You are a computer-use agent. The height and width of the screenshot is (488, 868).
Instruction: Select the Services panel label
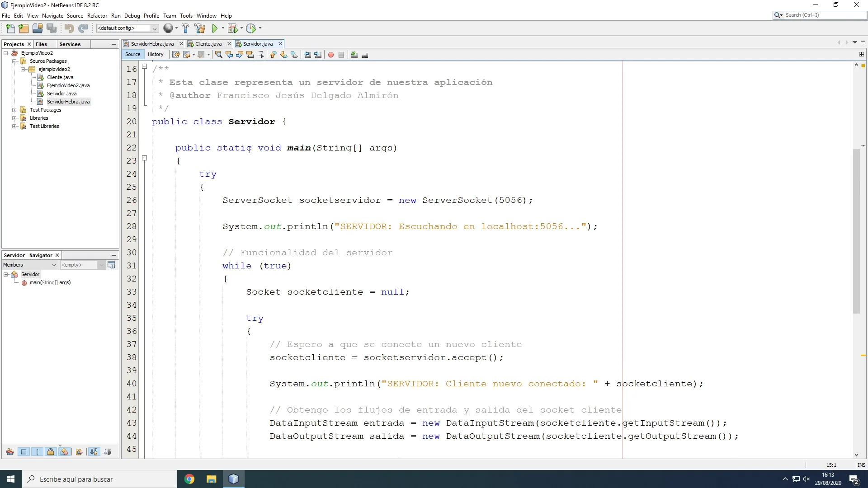click(71, 44)
